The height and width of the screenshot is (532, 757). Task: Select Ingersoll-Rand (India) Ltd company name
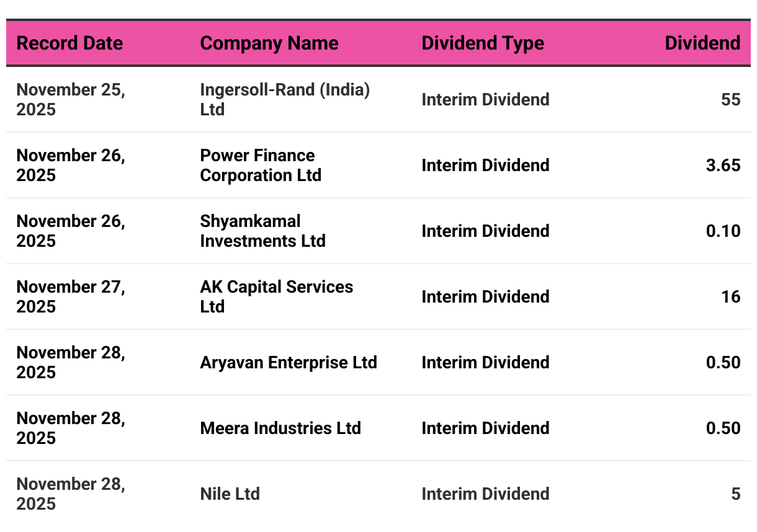coord(285,99)
